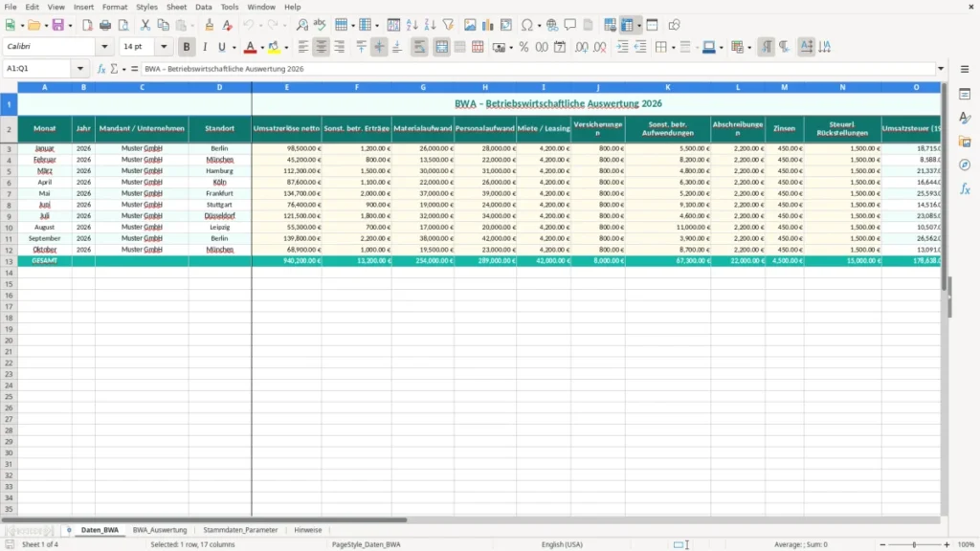980x551 pixels.
Task: Click the AutoFilter funnel icon
Action: [x=448, y=25]
